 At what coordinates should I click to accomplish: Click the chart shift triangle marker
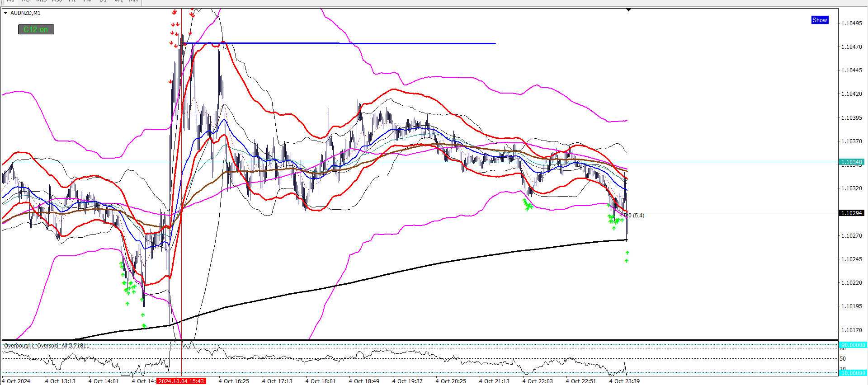628,9
